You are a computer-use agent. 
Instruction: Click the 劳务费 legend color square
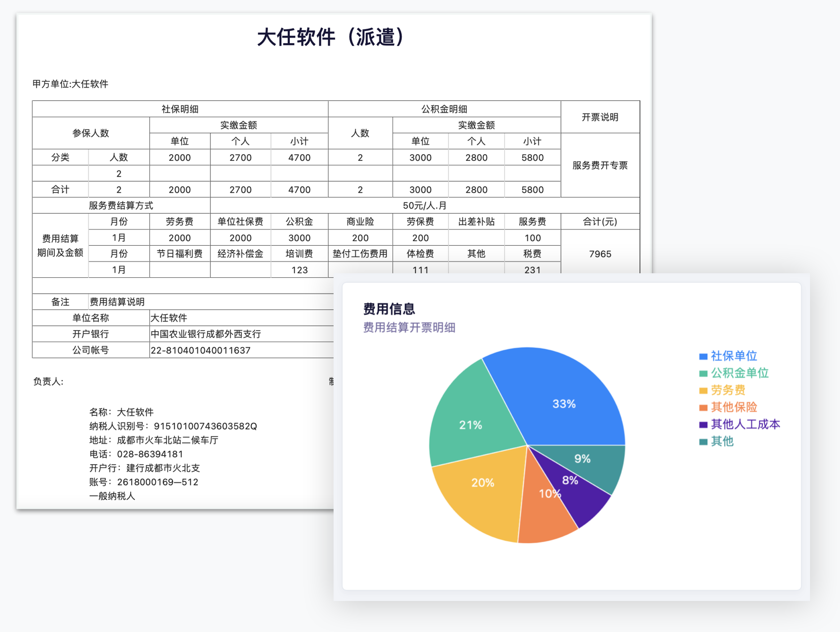point(703,390)
